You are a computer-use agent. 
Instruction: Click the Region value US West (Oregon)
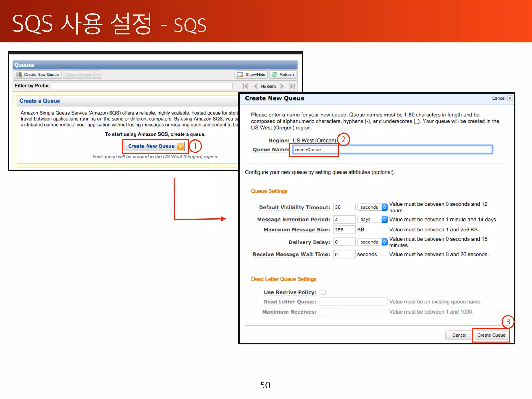[x=314, y=141]
